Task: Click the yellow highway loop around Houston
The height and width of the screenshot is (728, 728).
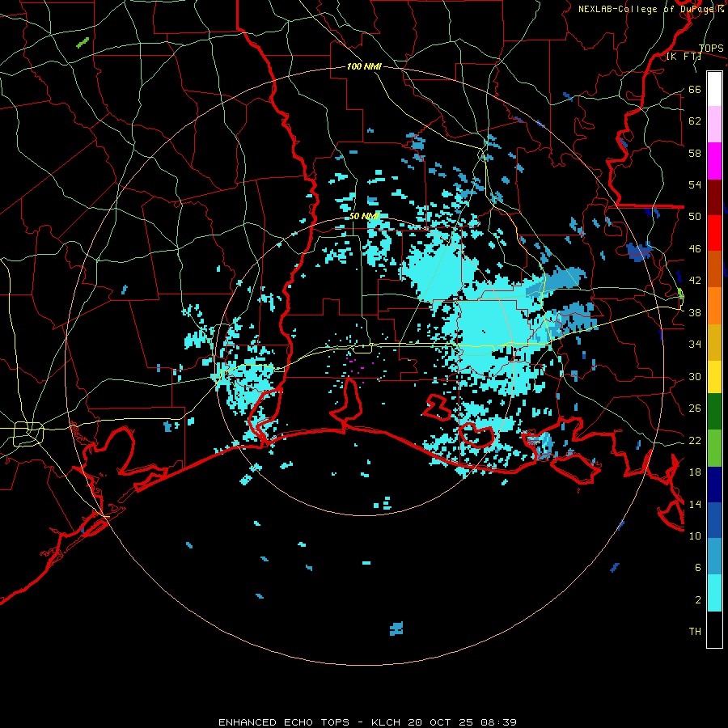Action: (28, 434)
